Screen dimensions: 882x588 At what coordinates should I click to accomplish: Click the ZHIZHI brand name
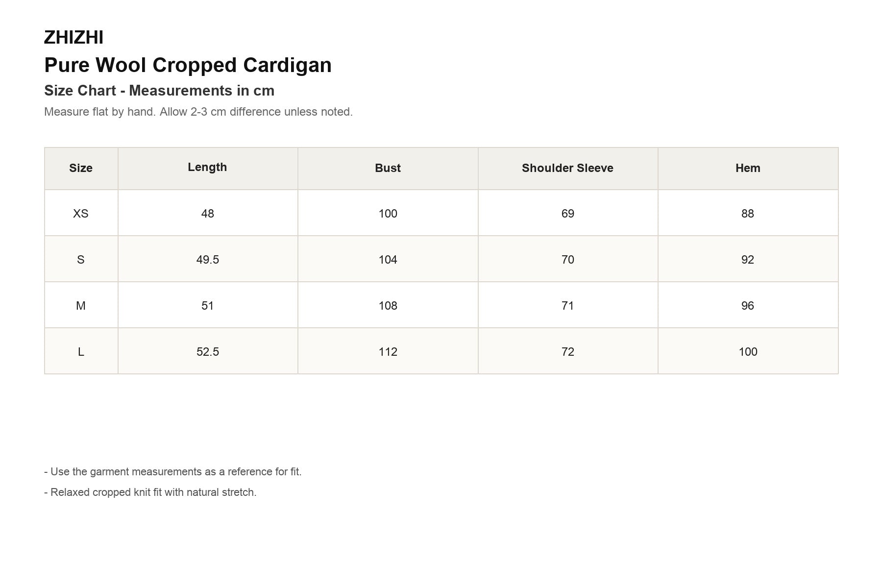coord(73,38)
